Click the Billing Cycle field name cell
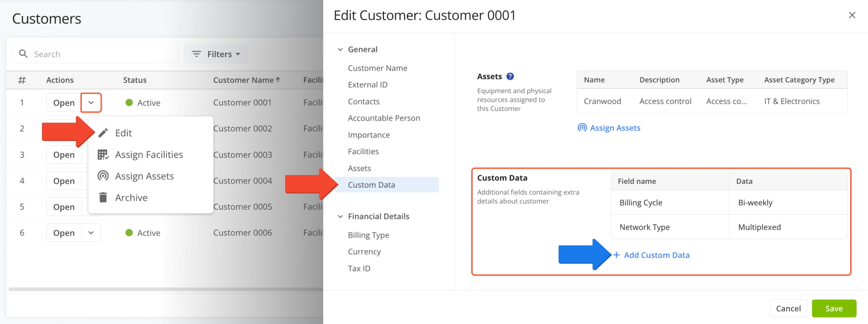 pos(670,202)
